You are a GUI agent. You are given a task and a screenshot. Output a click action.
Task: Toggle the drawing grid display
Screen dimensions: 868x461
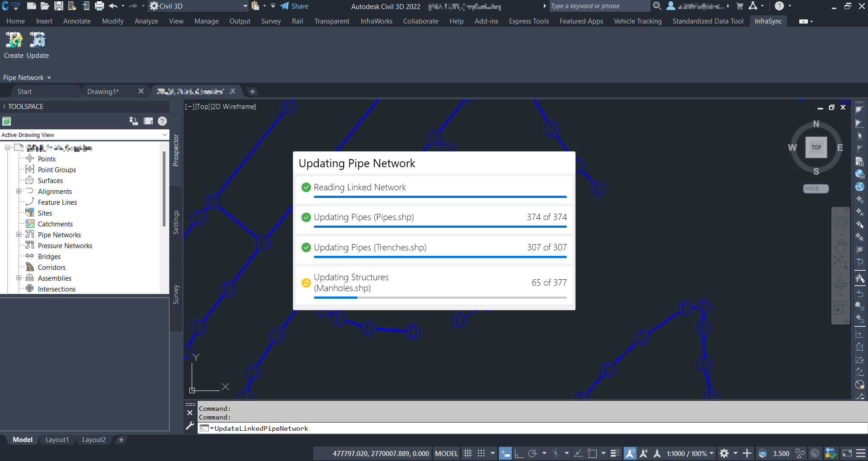click(468, 453)
